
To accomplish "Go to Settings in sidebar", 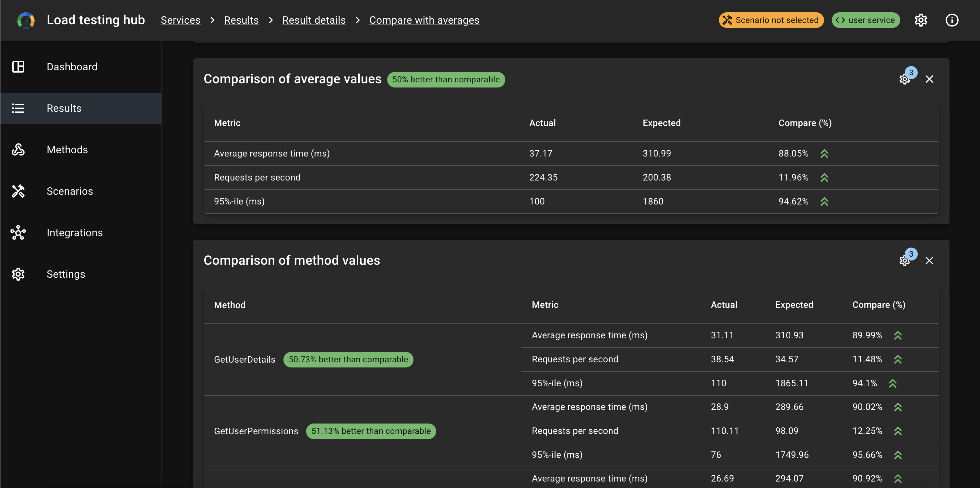I will click(x=81, y=273).
